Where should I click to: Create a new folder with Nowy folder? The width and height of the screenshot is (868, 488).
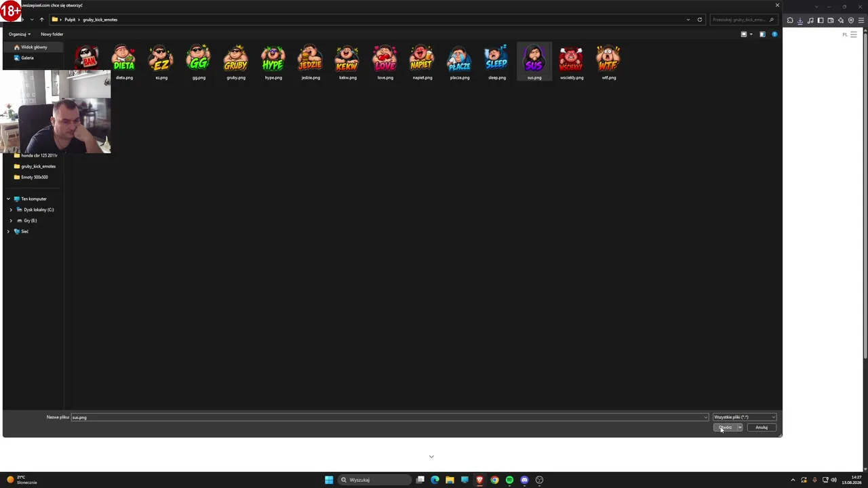(52, 34)
